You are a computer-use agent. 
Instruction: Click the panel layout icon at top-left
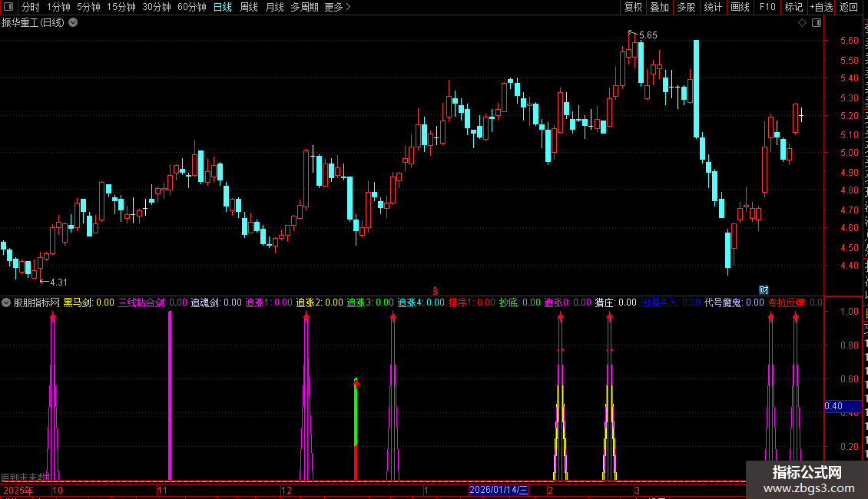pyautogui.click(x=8, y=7)
